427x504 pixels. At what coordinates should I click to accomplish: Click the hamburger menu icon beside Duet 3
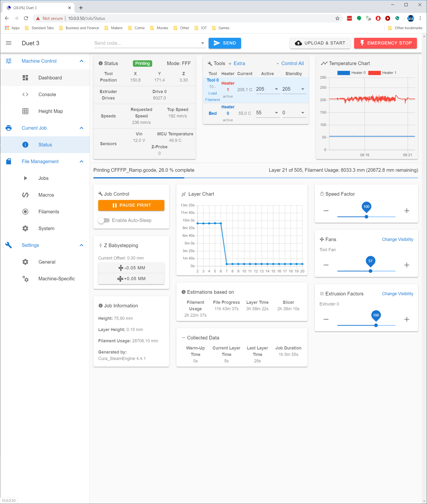point(8,43)
